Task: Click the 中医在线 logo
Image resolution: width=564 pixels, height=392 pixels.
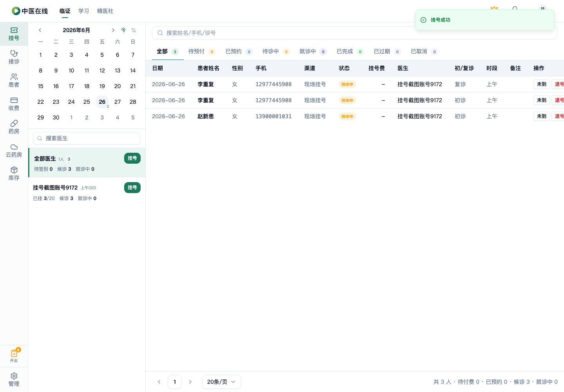Action: (30, 11)
